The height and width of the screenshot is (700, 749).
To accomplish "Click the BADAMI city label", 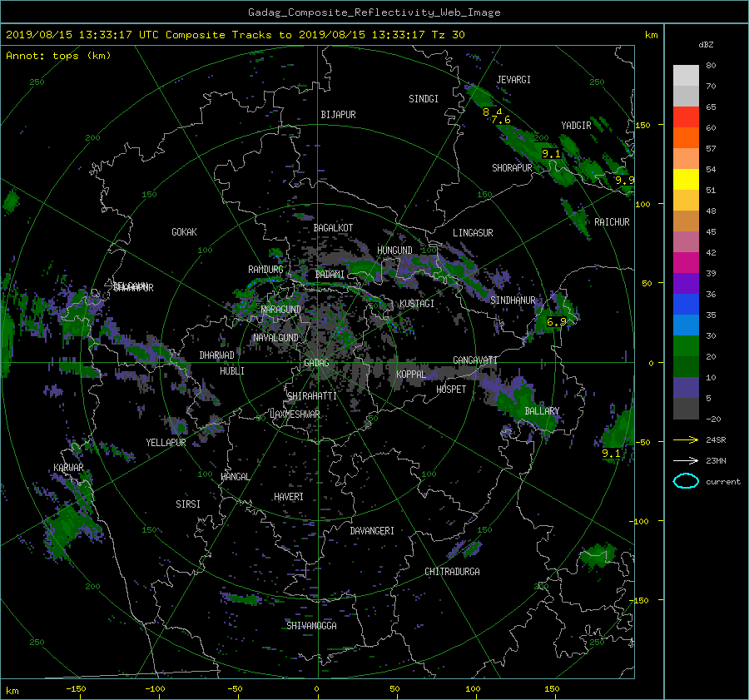I will tap(330, 275).
